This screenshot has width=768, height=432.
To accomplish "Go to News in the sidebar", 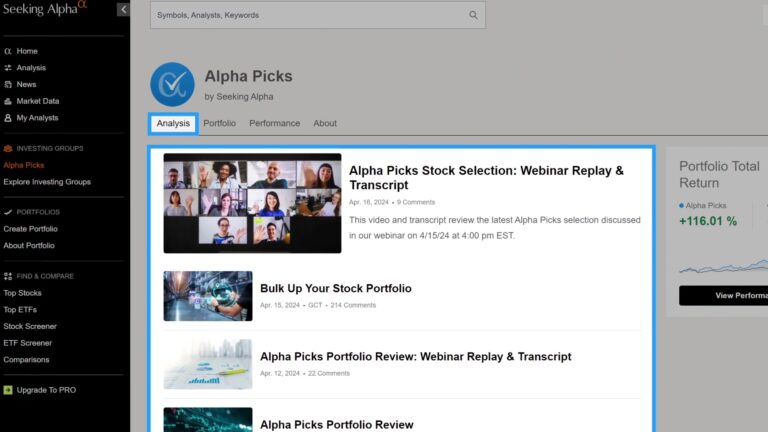I will tap(26, 84).
